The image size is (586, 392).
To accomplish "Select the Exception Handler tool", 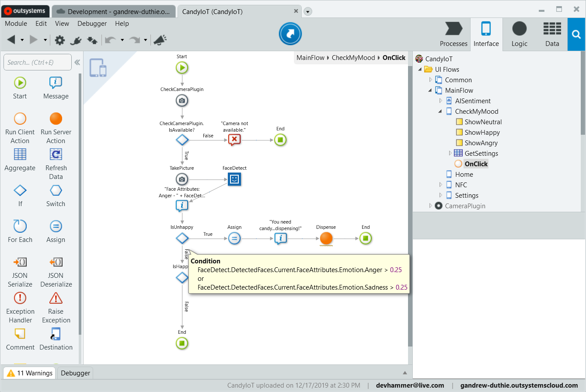I will point(20,308).
